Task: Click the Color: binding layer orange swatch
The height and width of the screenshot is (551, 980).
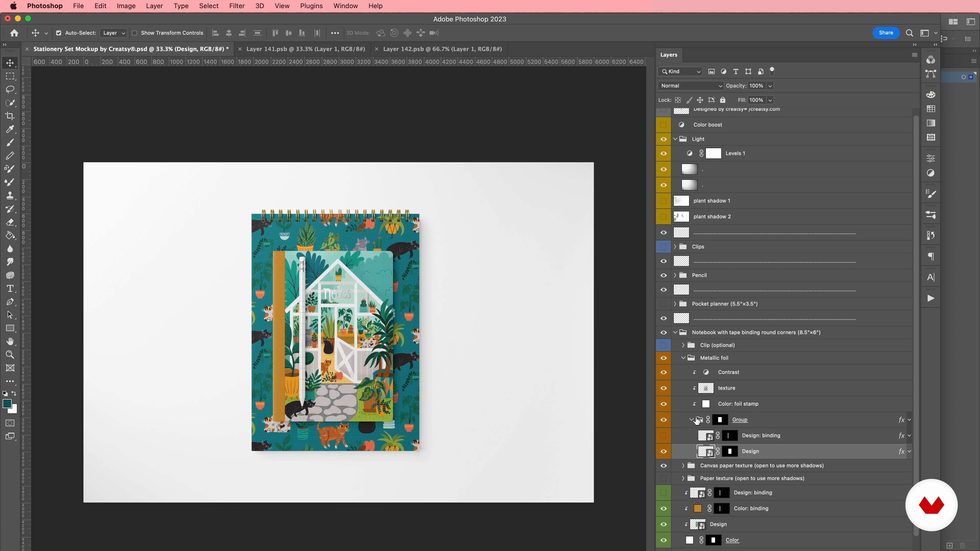Action: pos(698,508)
